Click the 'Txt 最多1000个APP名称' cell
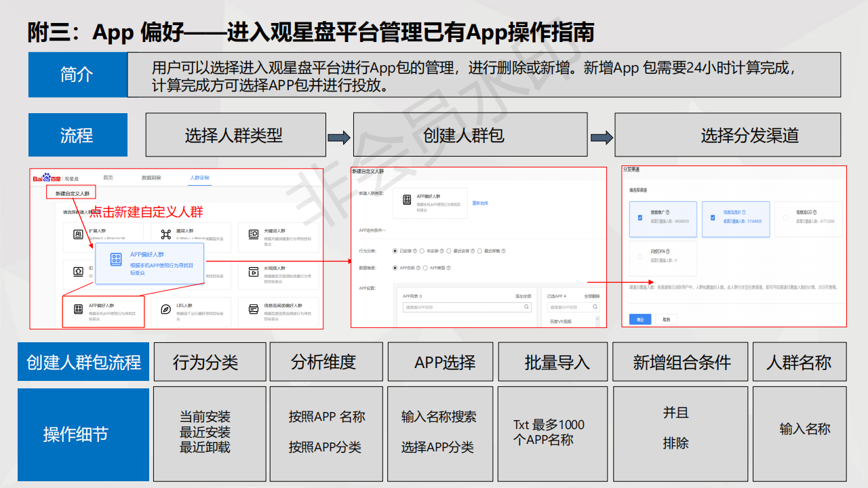The width and height of the screenshot is (868, 488). tap(553, 434)
